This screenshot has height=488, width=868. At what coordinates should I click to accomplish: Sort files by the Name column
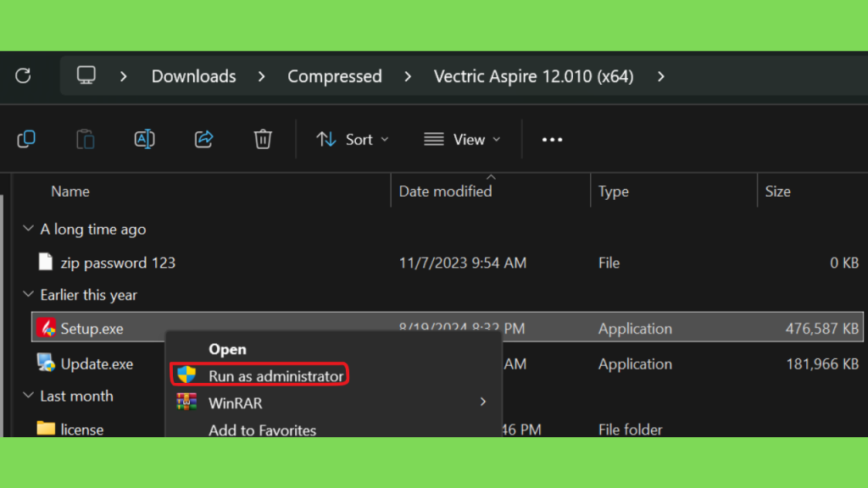[70, 191]
